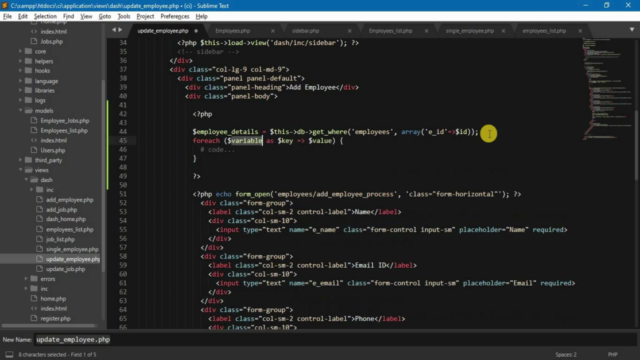Open Employee_Jobs.php in models
The width and height of the screenshot is (640, 360).
pos(65,120)
